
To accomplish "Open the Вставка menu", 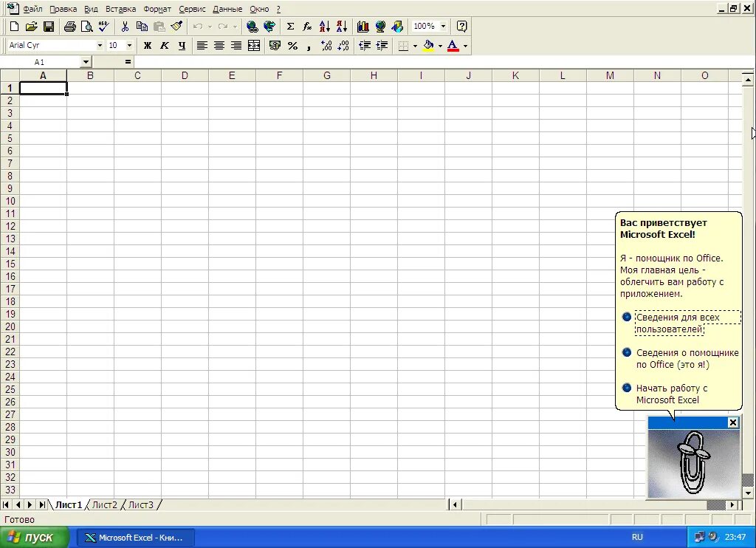I will point(120,9).
